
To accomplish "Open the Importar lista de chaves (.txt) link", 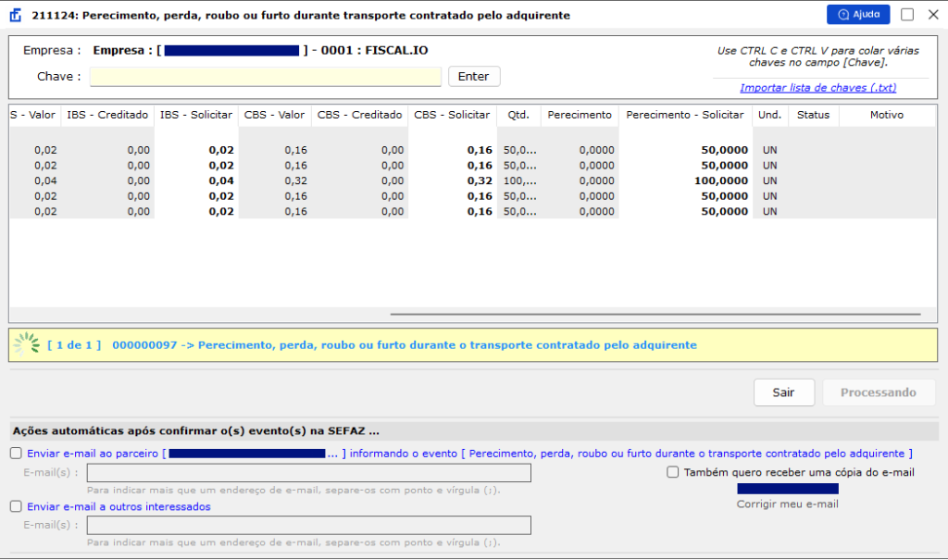I will click(x=817, y=88).
